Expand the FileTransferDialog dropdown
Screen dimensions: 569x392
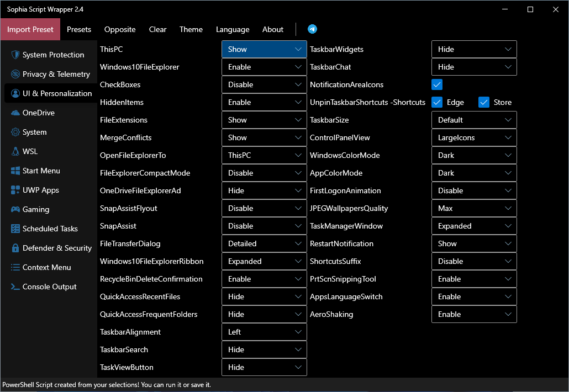tap(264, 243)
